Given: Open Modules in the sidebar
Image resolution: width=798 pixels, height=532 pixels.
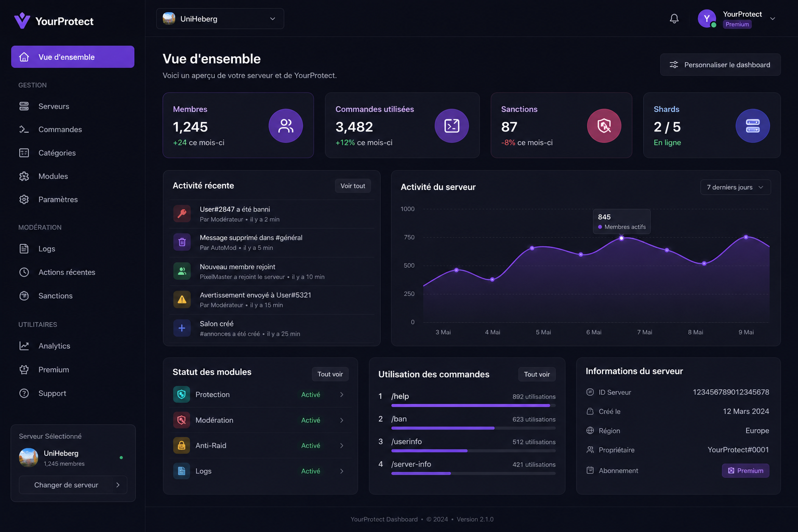Looking at the screenshot, I should click(x=73, y=176).
